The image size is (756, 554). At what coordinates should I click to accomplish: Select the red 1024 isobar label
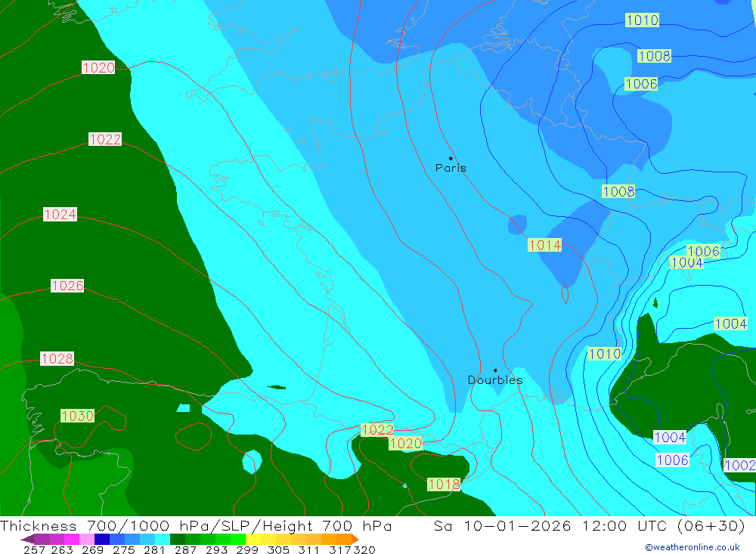[60, 214]
